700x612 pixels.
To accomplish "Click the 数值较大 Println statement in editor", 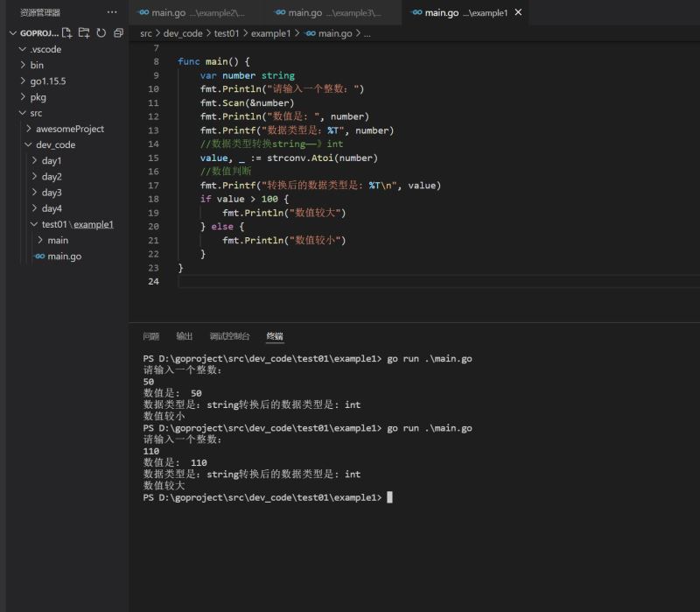I will 283,213.
